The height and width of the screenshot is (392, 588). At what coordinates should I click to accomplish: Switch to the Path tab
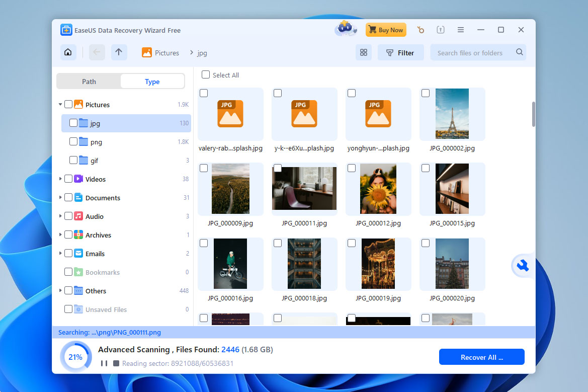pyautogui.click(x=89, y=81)
